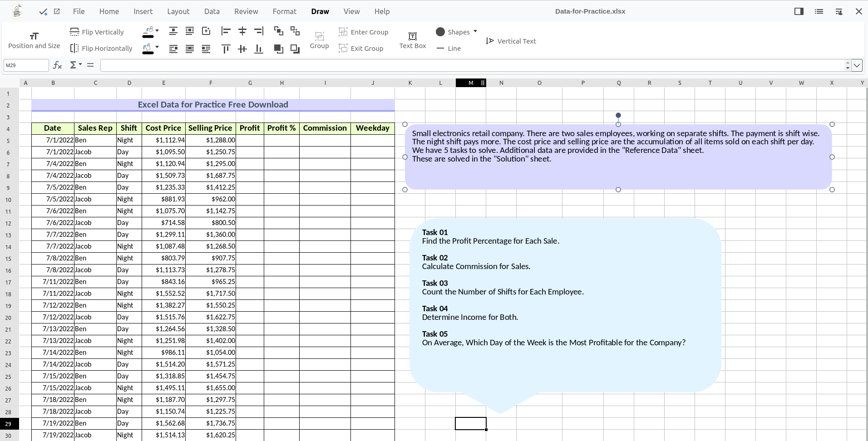
Task: Switch to the Review tab
Action: (246, 11)
